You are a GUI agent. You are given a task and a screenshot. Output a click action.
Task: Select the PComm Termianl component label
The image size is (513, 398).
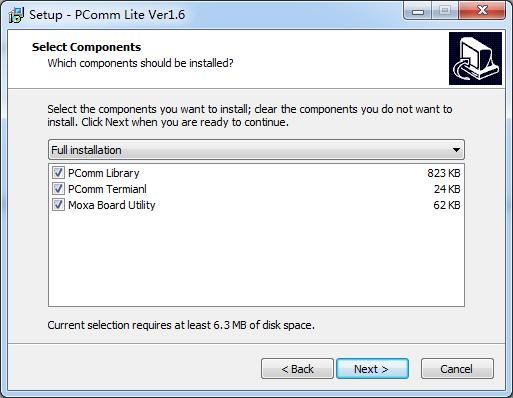107,189
